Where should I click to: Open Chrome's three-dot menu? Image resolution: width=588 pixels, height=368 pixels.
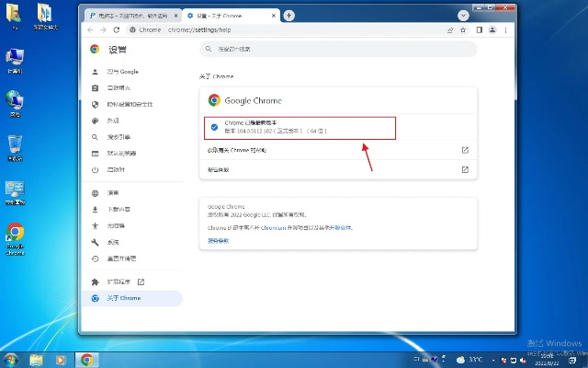coord(507,29)
